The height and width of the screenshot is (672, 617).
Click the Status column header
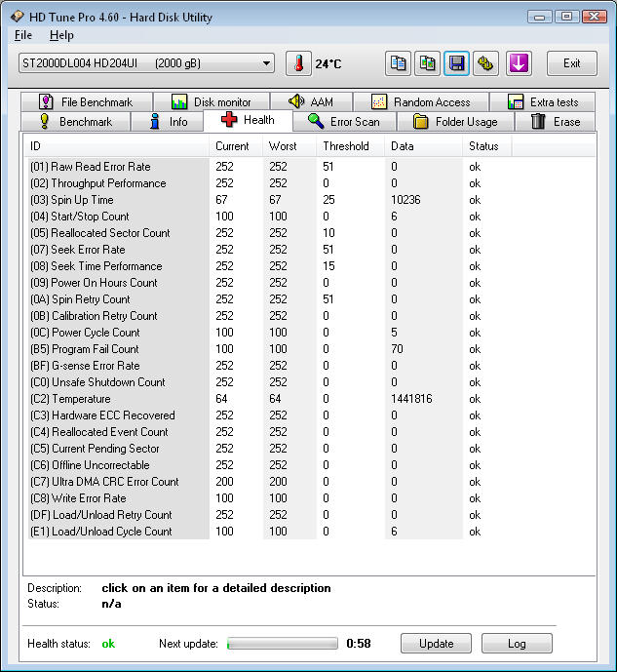tap(486, 146)
